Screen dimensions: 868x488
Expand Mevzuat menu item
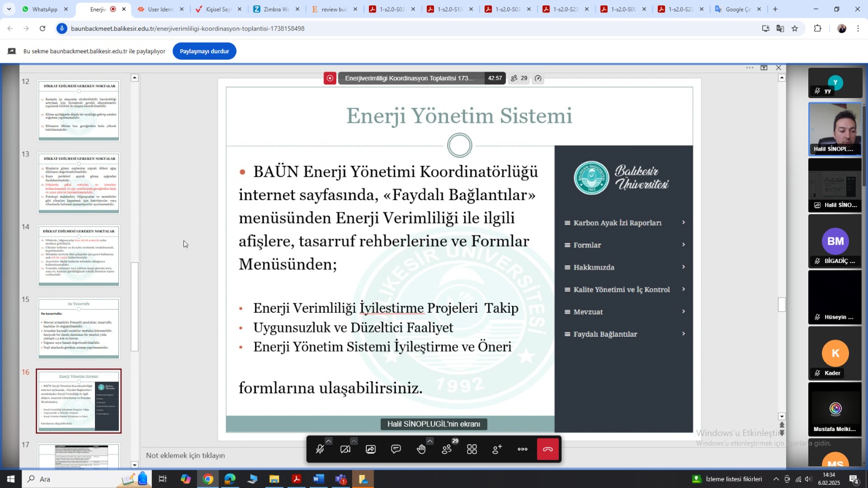click(625, 312)
